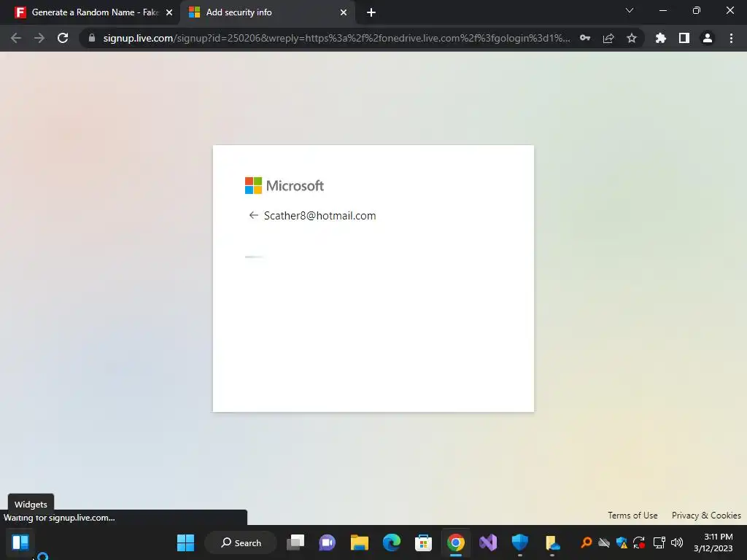The height and width of the screenshot is (560, 747).
Task: Click orange search tray icon
Action: tap(586, 542)
